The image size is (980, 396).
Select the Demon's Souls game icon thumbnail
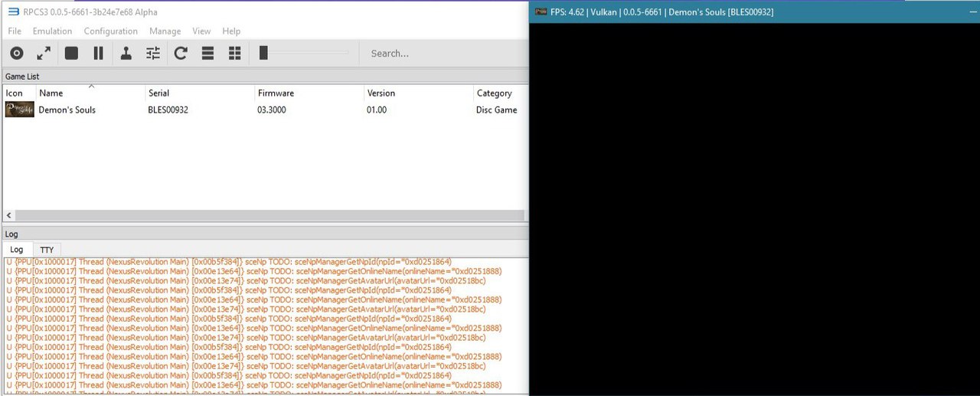19,110
